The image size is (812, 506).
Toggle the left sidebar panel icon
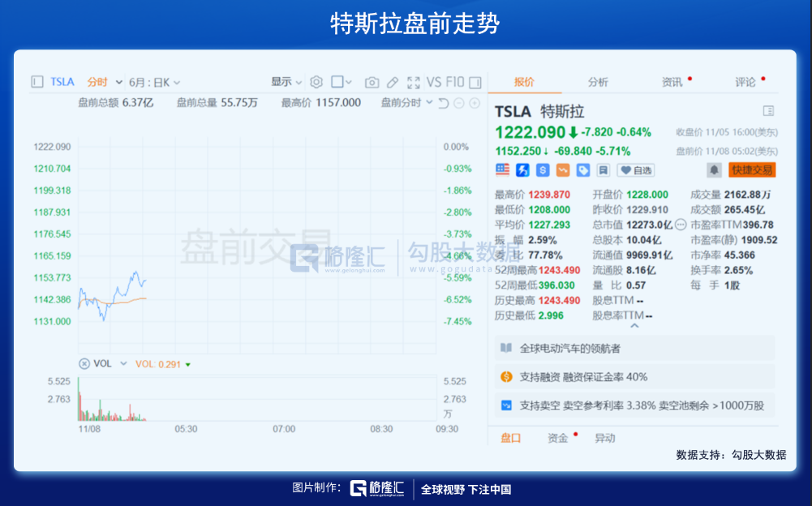(37, 82)
